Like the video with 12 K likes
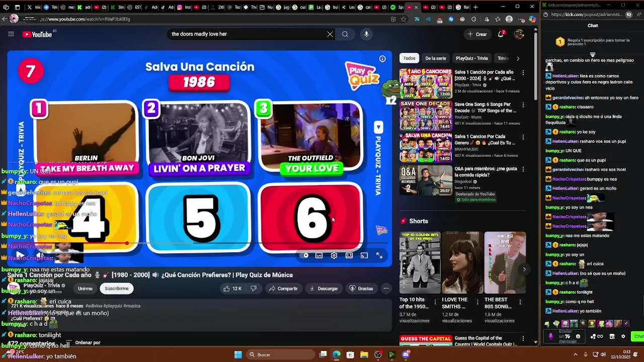 click(x=233, y=289)
